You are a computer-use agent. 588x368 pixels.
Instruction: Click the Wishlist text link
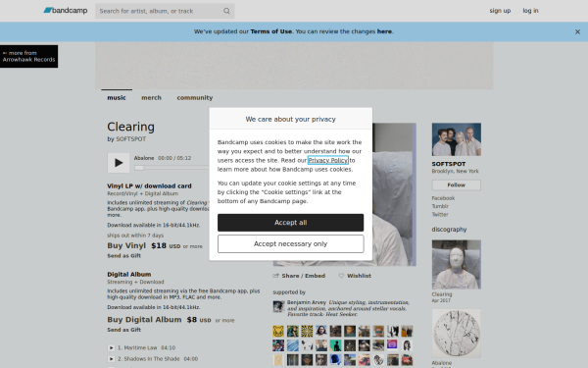pyautogui.click(x=359, y=276)
